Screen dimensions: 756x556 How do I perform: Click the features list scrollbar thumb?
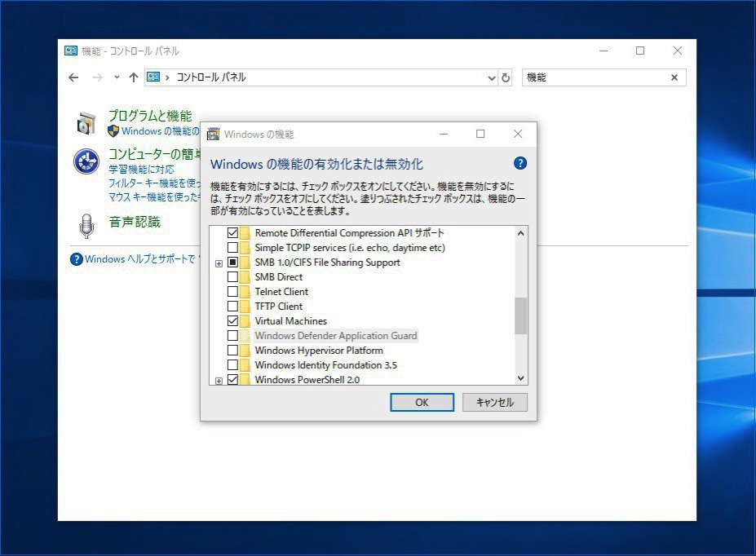520,316
